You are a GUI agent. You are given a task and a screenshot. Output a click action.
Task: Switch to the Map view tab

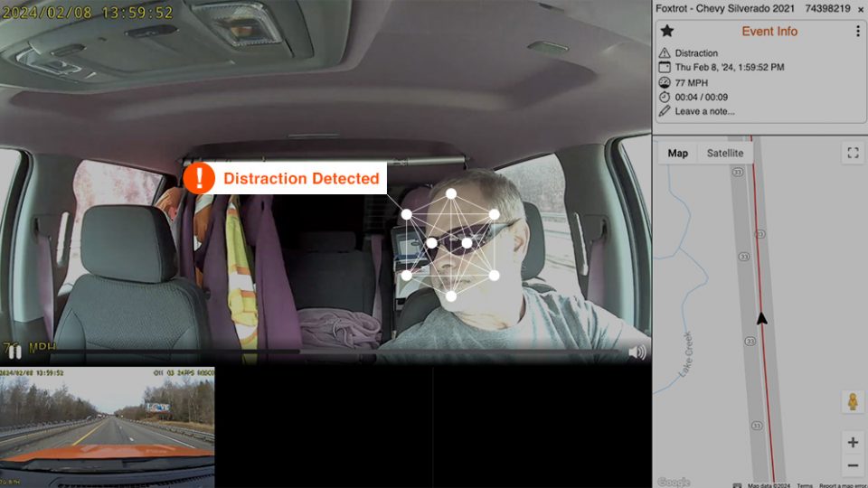click(x=677, y=154)
